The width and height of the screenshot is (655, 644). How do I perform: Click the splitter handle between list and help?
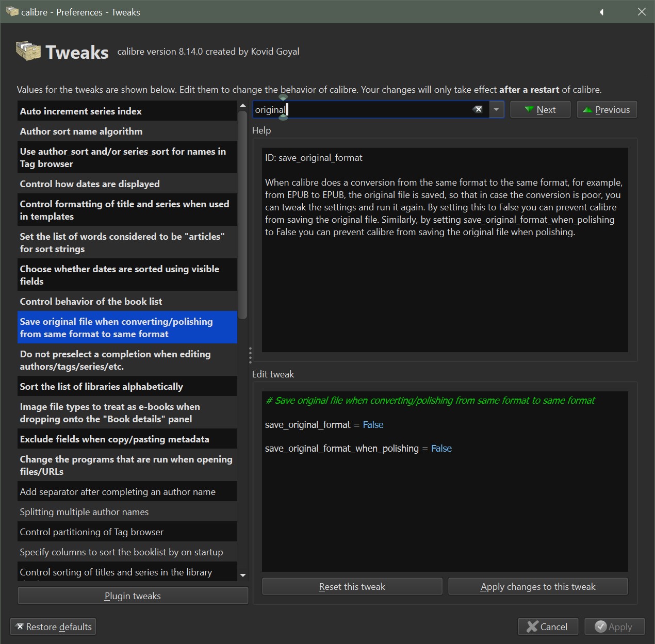(250, 355)
